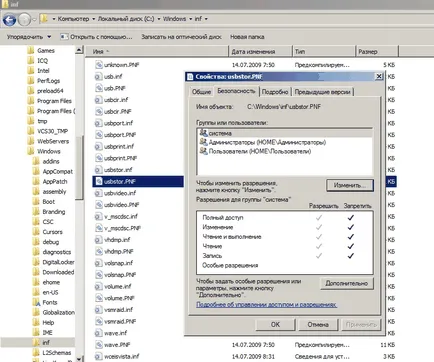Click the usbprint.PNF file icon

tap(99, 158)
